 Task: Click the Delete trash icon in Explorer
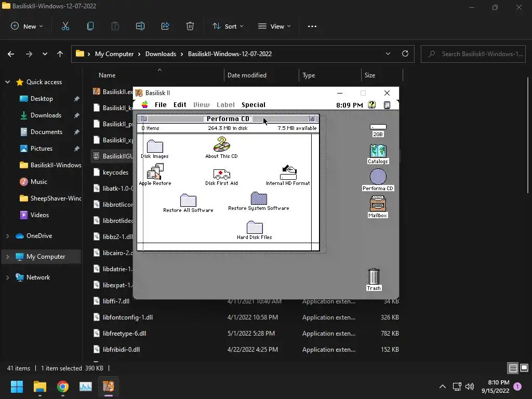click(x=190, y=26)
